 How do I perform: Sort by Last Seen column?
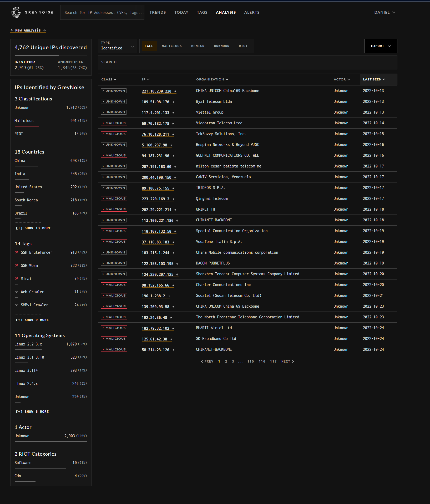374,79
